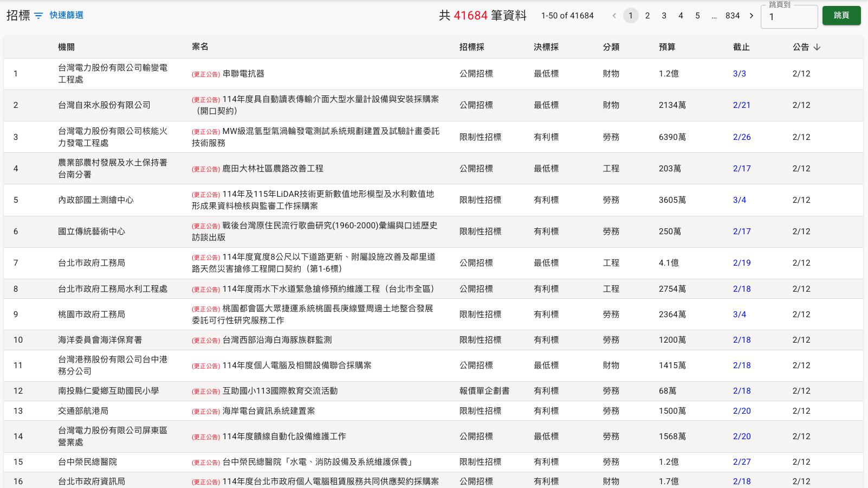Click the sort arrow next to 公告 column
This screenshot has width=868, height=488.
tap(818, 47)
